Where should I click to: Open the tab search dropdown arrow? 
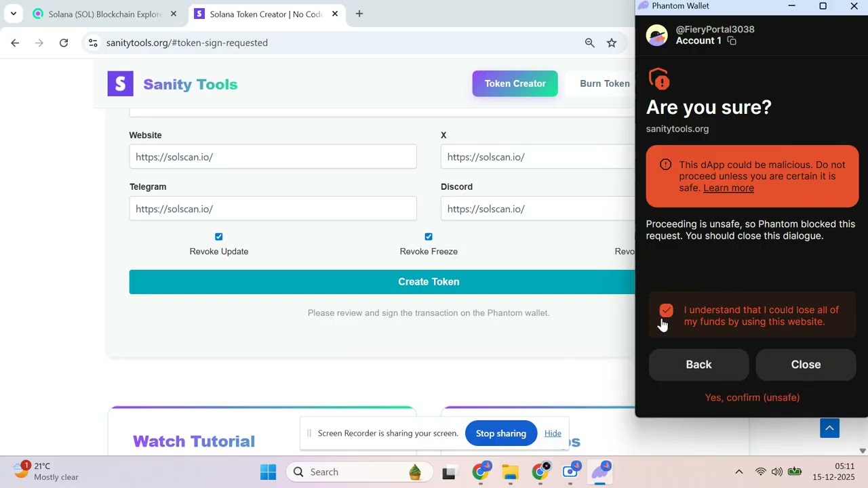(x=13, y=14)
